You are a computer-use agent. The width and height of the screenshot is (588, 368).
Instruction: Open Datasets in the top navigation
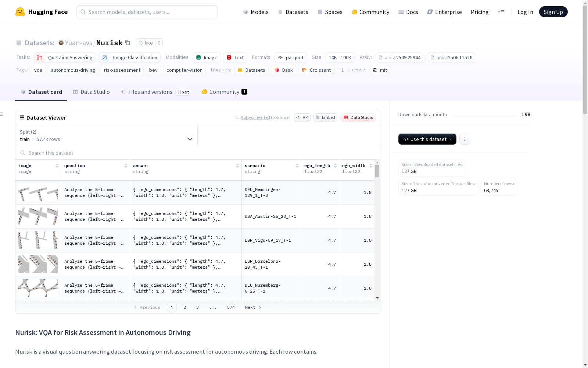pyautogui.click(x=293, y=12)
